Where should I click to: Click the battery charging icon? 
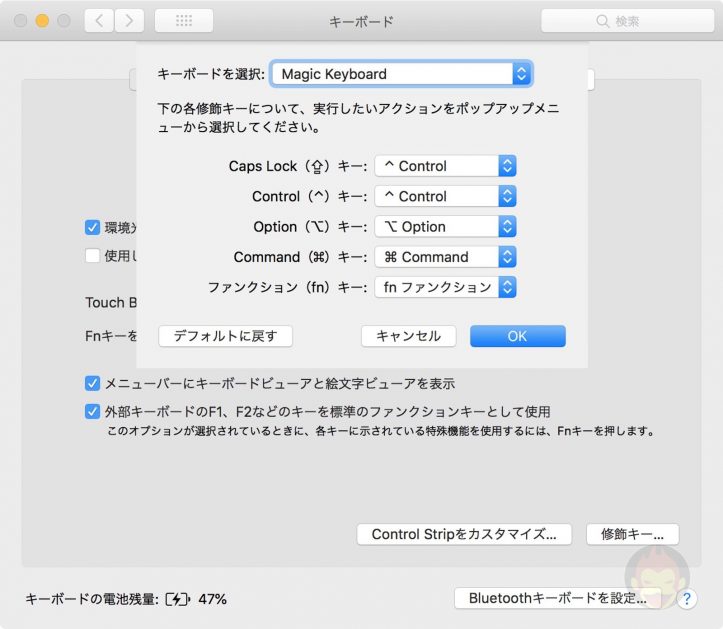pyautogui.click(x=178, y=599)
